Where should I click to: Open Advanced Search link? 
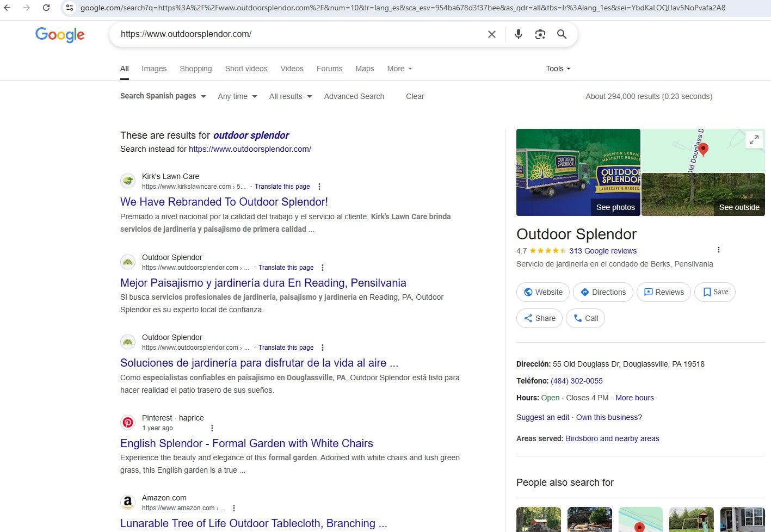click(354, 96)
